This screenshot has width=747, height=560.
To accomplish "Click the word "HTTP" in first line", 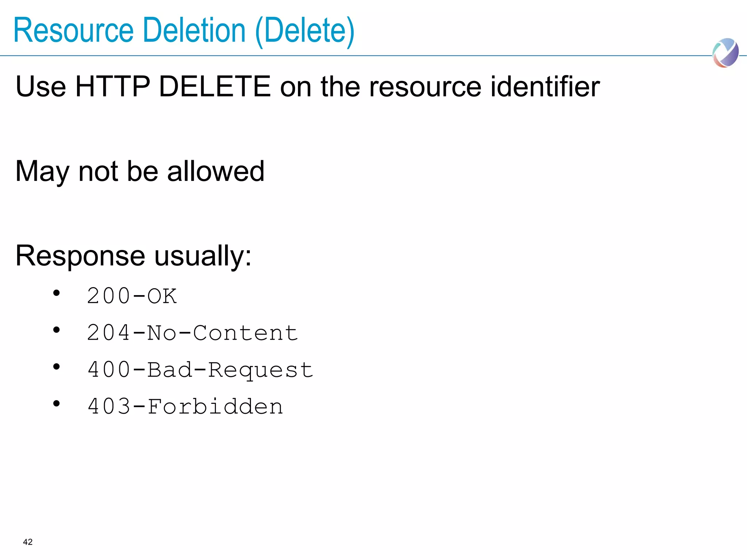I will pos(112,86).
